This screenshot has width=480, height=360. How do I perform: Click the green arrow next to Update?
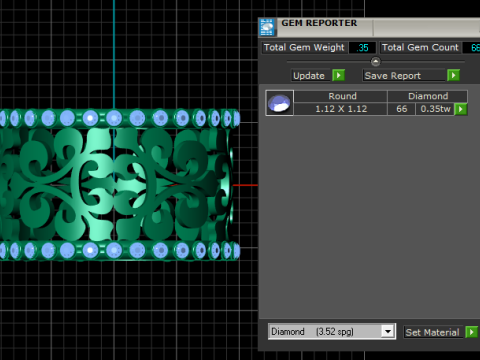coord(338,75)
